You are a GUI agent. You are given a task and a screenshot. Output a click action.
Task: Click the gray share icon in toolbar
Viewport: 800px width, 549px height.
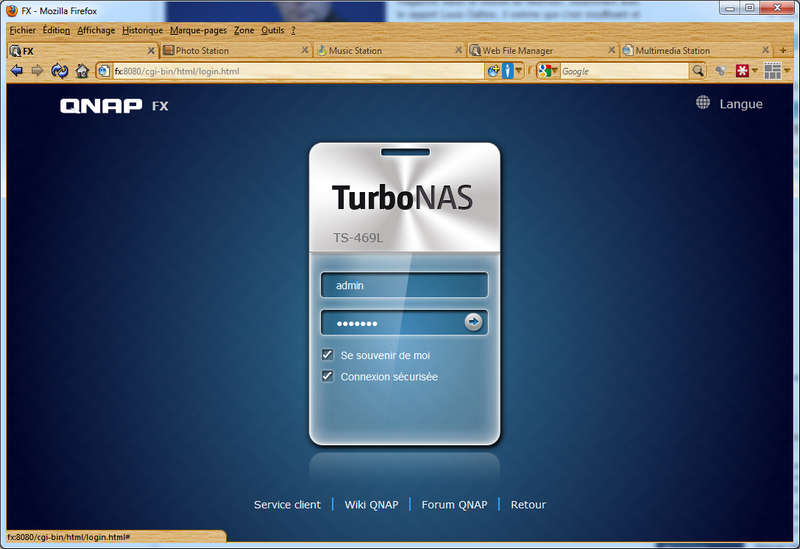pyautogui.click(x=720, y=71)
